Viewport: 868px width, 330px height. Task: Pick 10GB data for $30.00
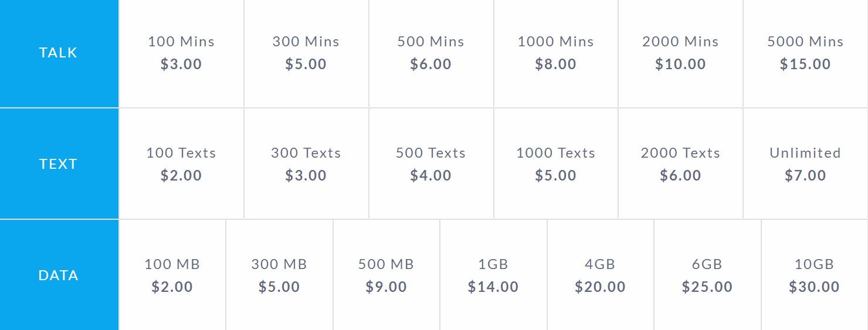(x=815, y=275)
